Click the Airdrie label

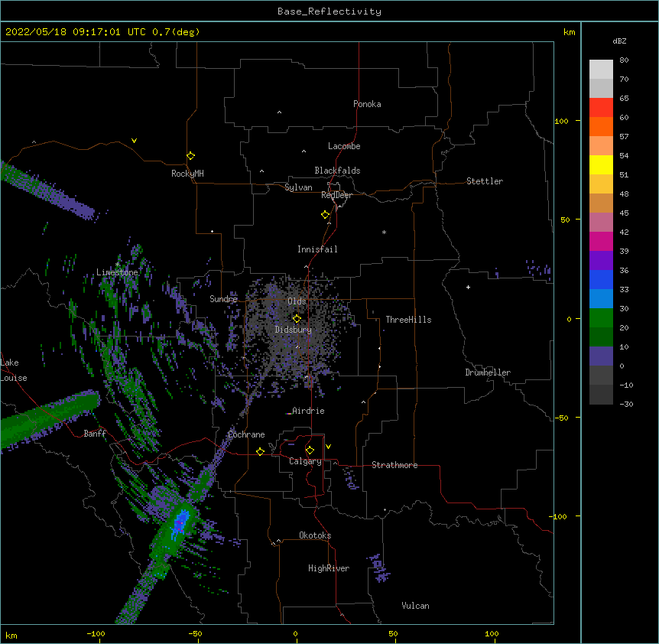(x=308, y=411)
